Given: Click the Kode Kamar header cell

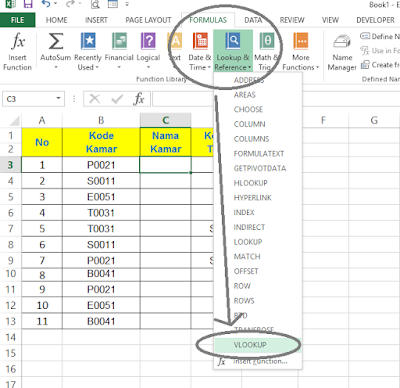Looking at the screenshot, I should [x=101, y=142].
